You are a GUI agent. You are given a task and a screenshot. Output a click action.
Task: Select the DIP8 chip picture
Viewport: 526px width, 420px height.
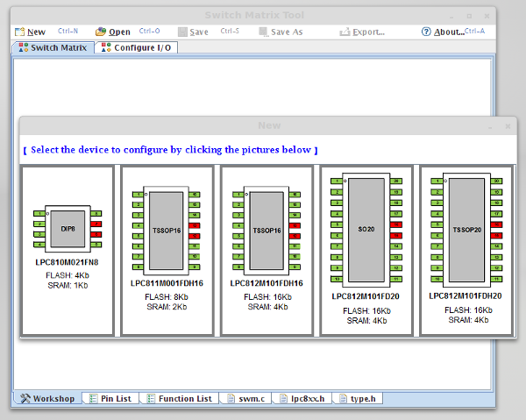[68, 229]
